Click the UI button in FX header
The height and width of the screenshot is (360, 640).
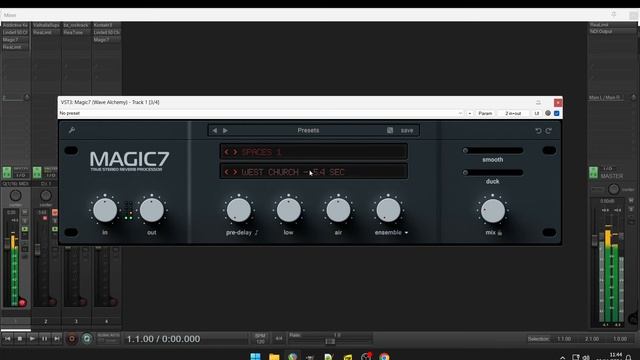click(537, 113)
